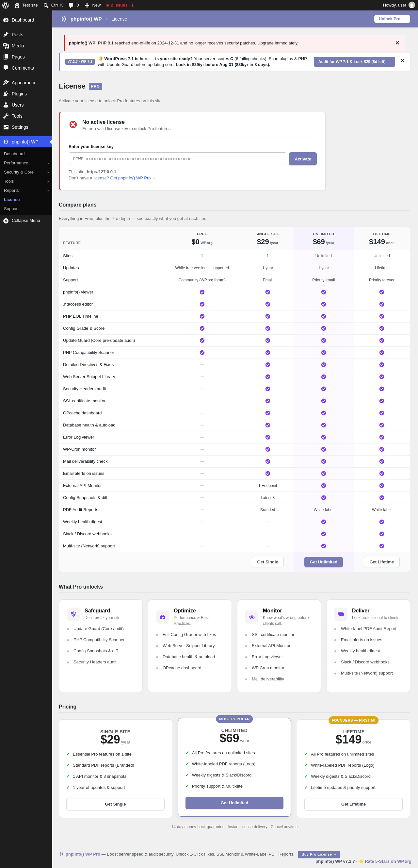Click the Pages icon in sidebar

(6, 57)
